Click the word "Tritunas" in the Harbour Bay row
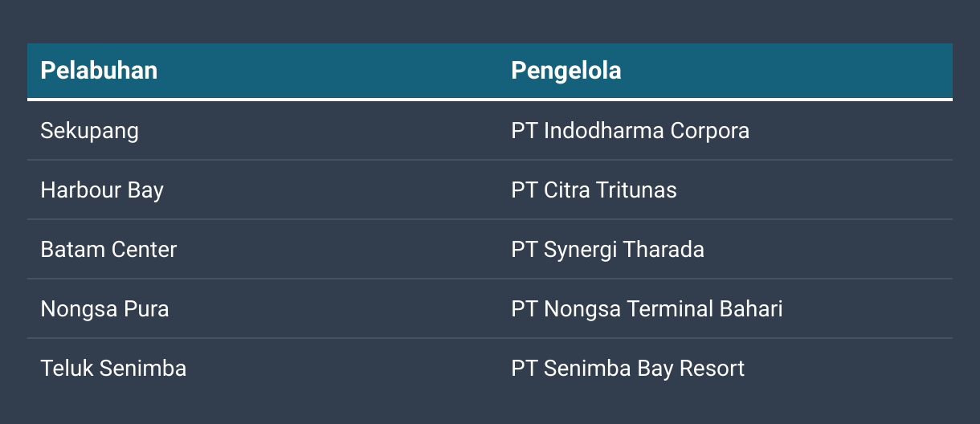 (x=635, y=190)
